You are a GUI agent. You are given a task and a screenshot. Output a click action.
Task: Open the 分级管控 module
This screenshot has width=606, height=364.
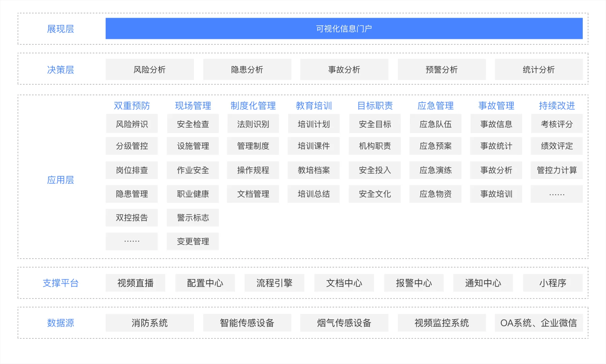pos(132,146)
